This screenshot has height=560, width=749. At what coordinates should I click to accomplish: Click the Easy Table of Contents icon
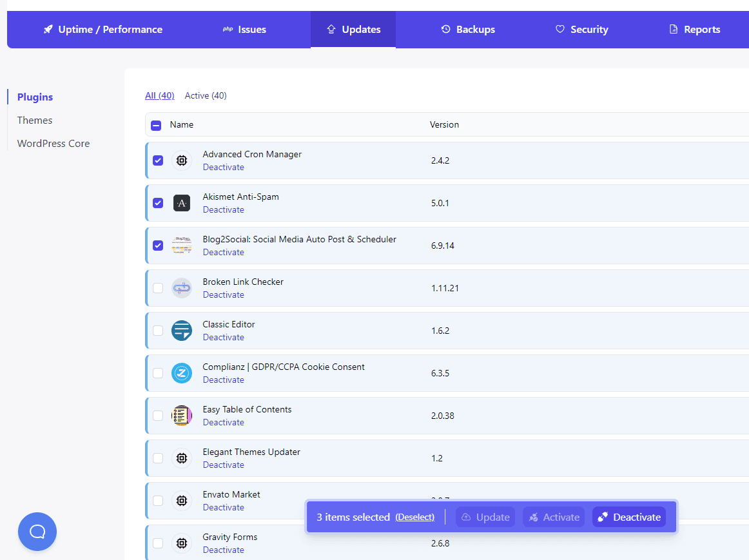182,416
